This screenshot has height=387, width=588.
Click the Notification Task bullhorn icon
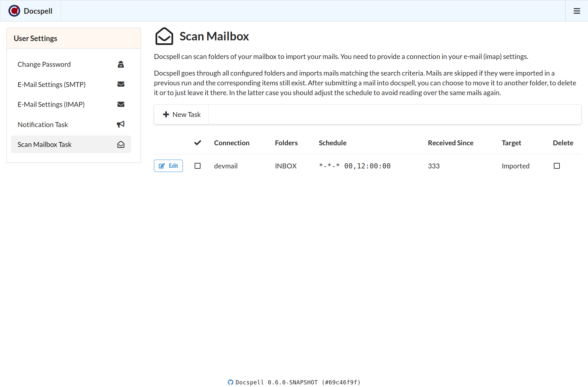coord(121,124)
